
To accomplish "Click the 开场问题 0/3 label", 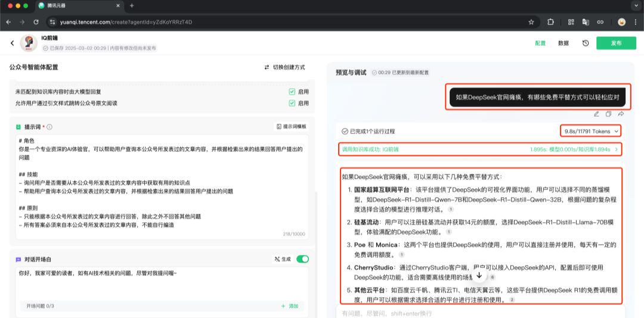I will coord(41,306).
